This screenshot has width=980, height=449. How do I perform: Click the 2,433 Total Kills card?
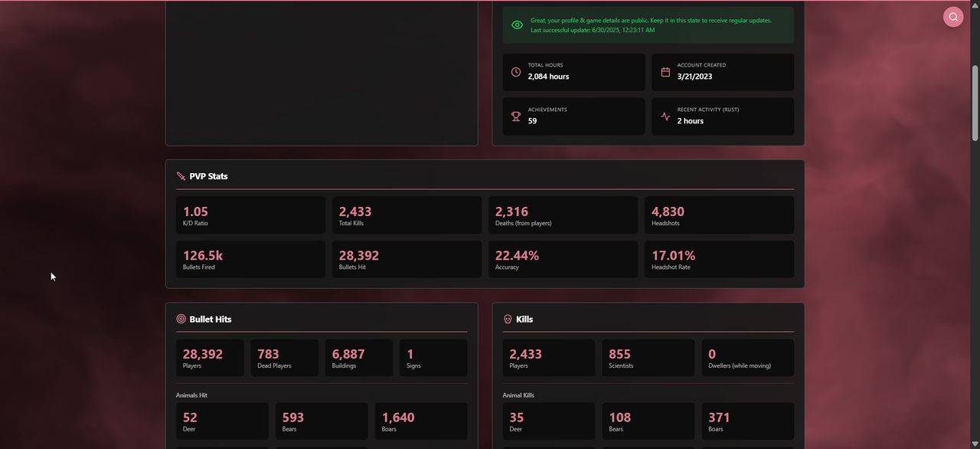407,215
